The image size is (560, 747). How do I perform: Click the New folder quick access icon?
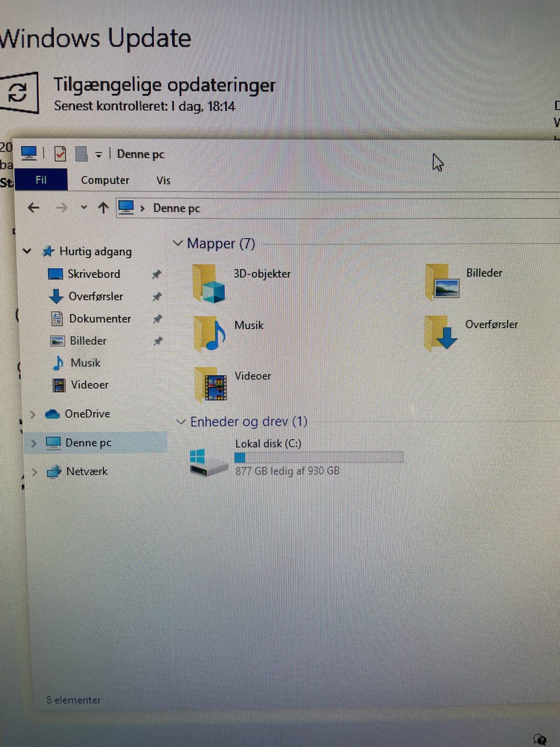click(x=81, y=154)
